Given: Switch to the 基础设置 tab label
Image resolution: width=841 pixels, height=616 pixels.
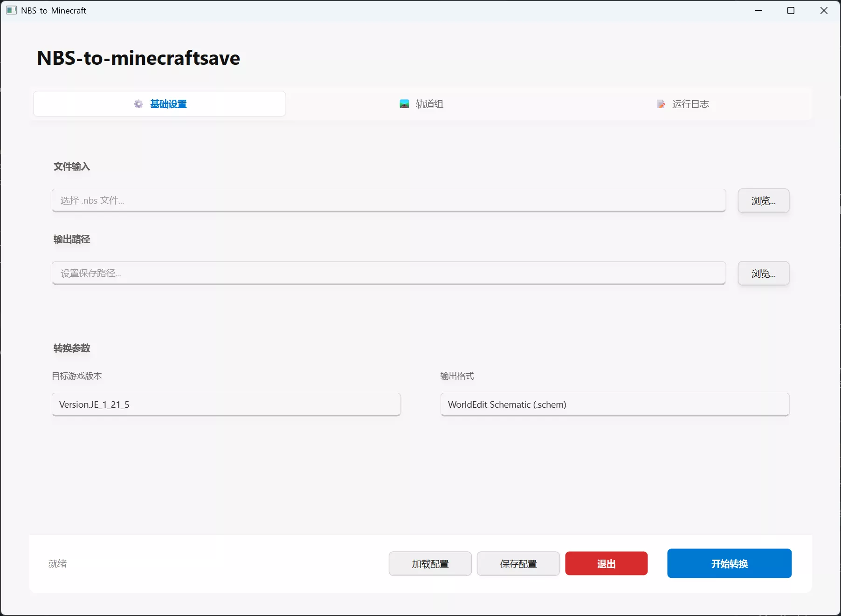Looking at the screenshot, I should coord(168,104).
